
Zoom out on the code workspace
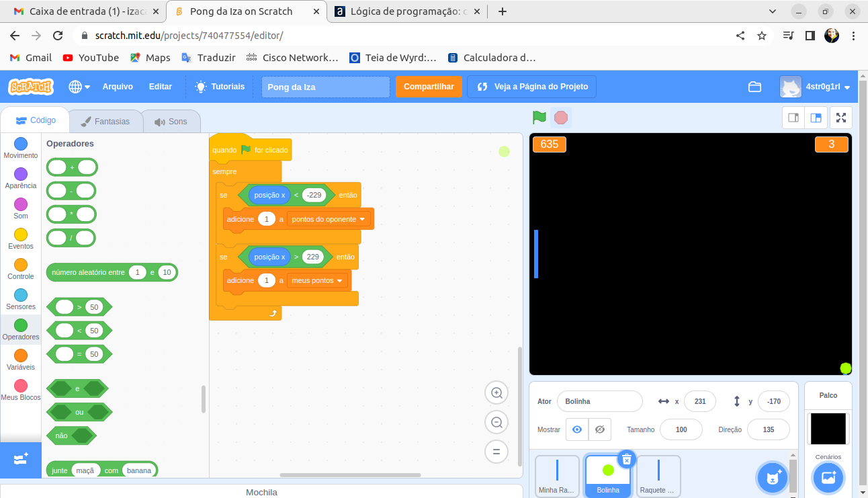[x=496, y=422]
